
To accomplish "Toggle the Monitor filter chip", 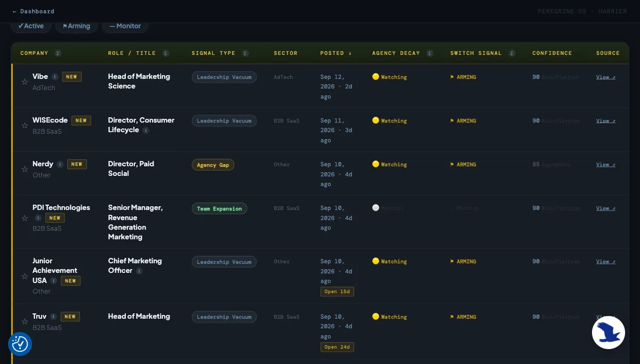I will tap(125, 26).
